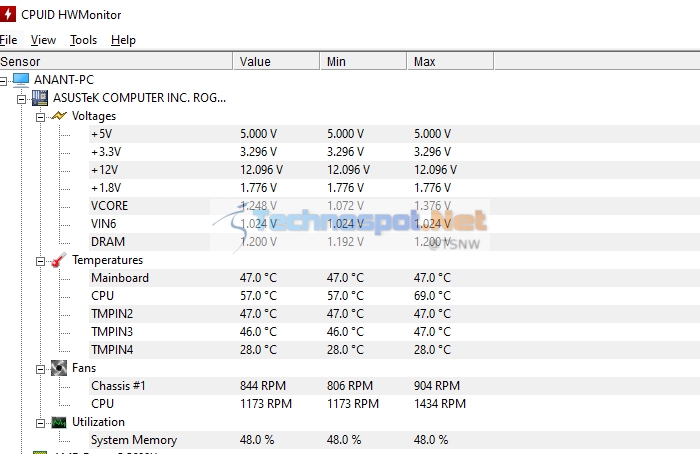Select the System Memory utilization row
700x454 pixels.
coord(394,440)
